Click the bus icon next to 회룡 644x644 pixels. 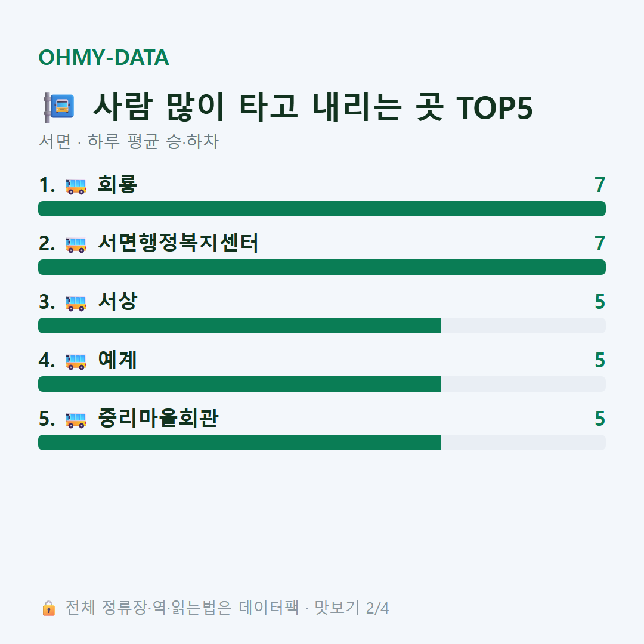click(x=76, y=186)
